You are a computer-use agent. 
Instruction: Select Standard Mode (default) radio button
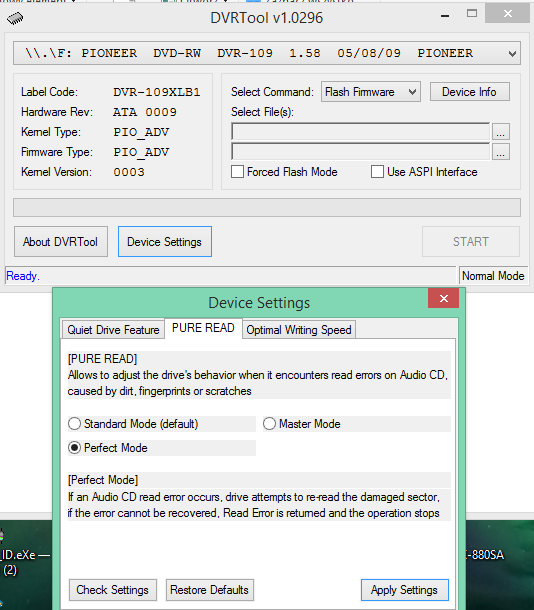coord(74,424)
